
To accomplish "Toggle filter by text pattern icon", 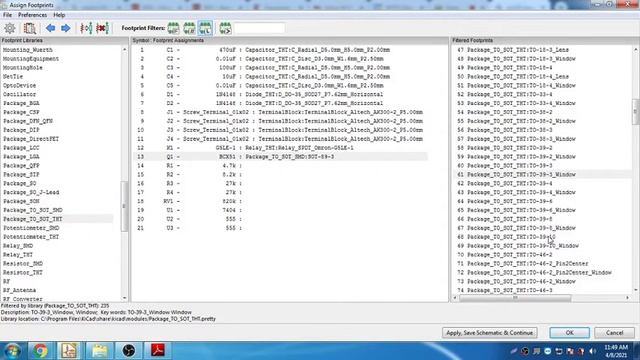I will [x=225, y=28].
